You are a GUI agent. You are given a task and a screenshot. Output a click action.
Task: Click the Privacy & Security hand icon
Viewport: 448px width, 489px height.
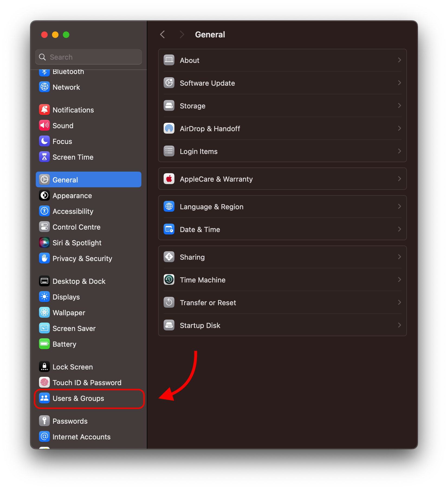[44, 258]
